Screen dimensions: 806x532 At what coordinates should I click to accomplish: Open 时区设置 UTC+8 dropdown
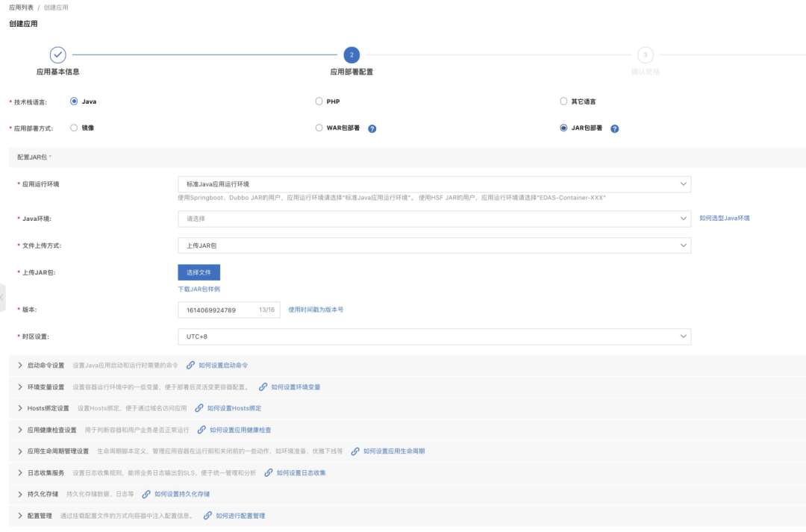tap(434, 337)
